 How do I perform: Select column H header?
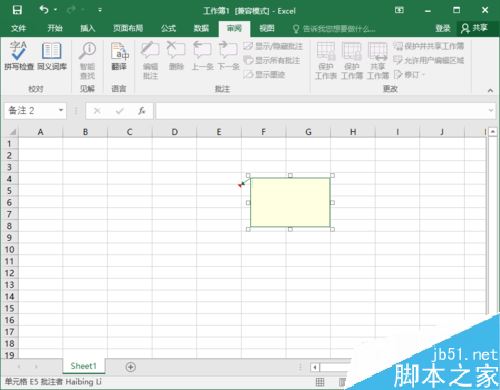[353, 132]
